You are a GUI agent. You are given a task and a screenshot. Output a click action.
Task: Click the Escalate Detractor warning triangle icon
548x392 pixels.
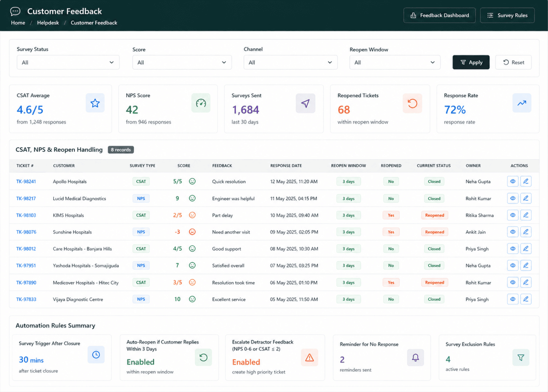[x=309, y=357]
